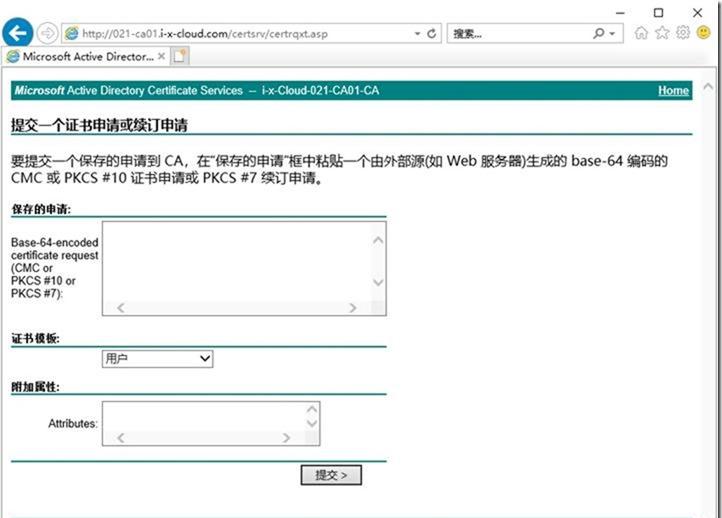Close the Microsoft Active Directory tab
Viewport: 722px width, 518px height.
[161, 56]
